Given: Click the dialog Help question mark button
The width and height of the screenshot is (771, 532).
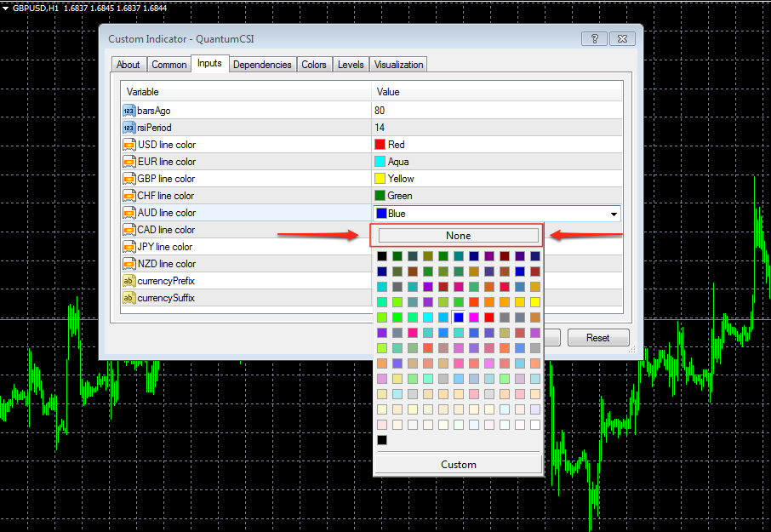Looking at the screenshot, I should pos(594,39).
